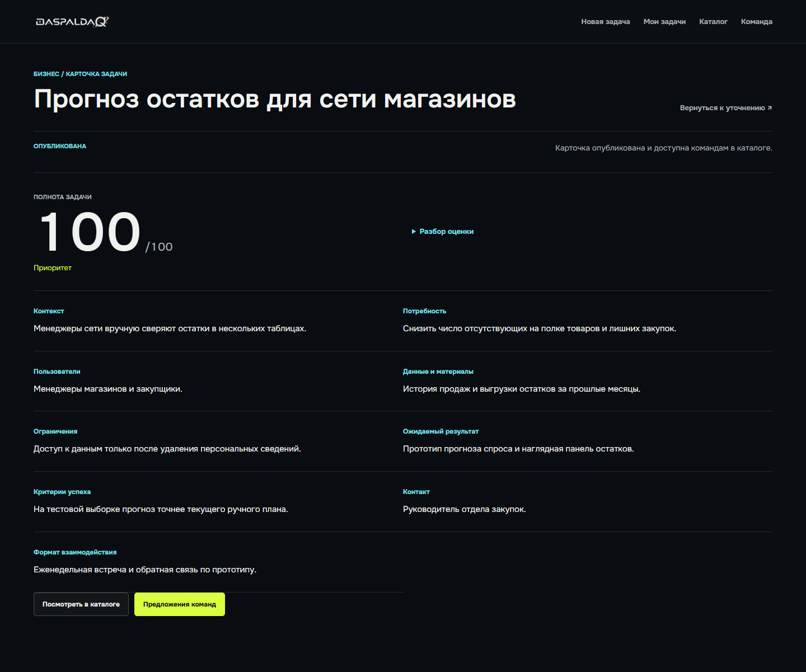The height and width of the screenshot is (672, 806).
Task: Go to Мои задачи
Action: click(x=664, y=22)
